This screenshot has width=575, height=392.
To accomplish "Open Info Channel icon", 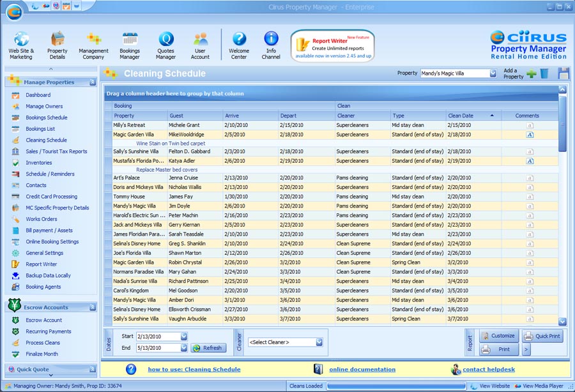I will point(271,38).
